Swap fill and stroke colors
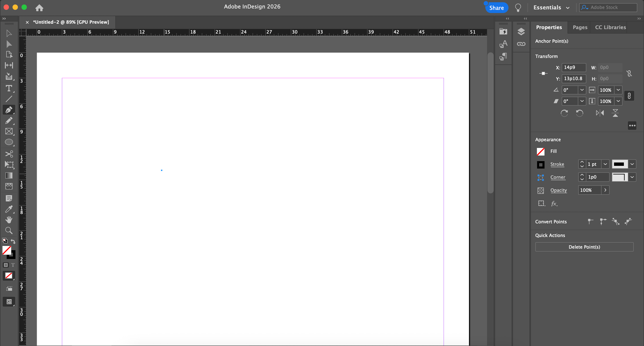 13,241
